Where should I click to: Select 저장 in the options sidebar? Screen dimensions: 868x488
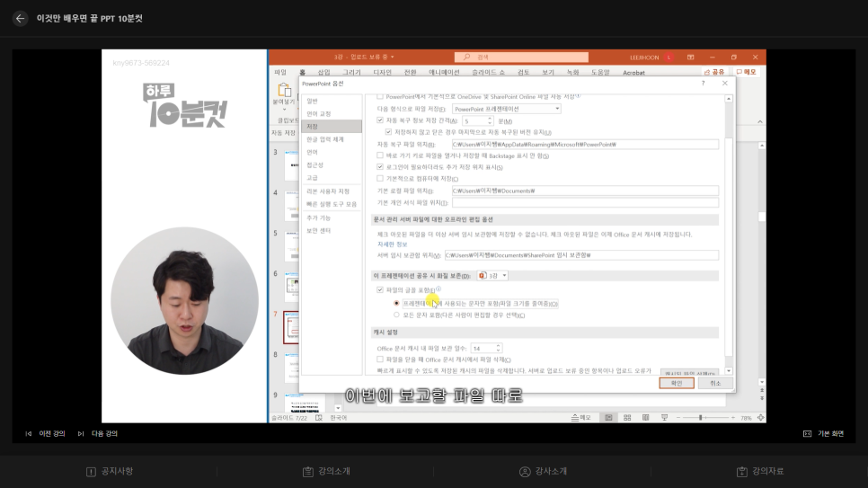(332, 127)
